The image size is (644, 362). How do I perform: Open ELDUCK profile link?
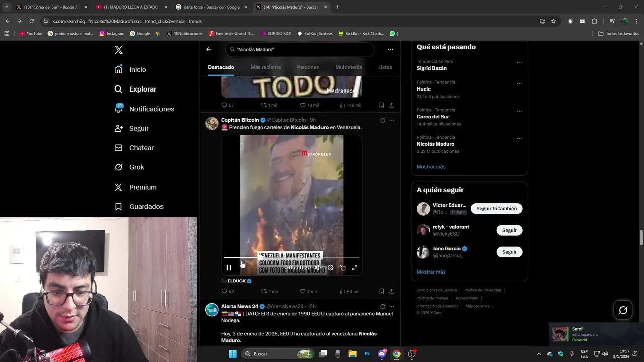(x=236, y=281)
